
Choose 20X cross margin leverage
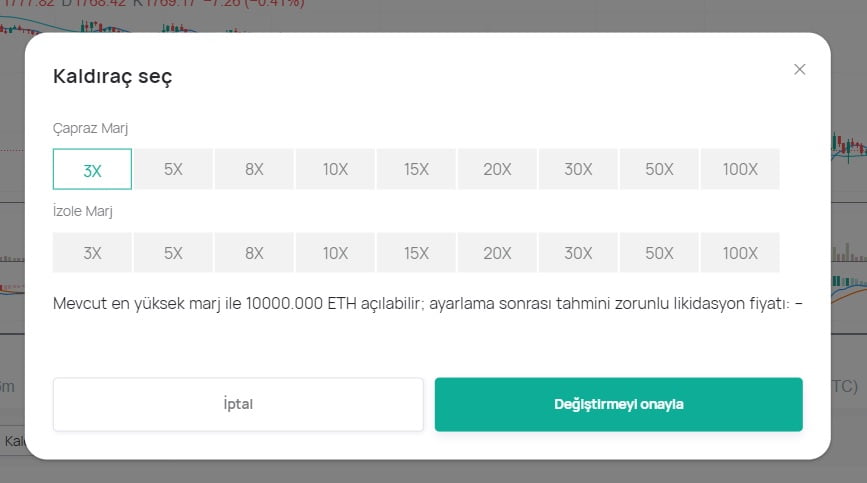(x=497, y=170)
